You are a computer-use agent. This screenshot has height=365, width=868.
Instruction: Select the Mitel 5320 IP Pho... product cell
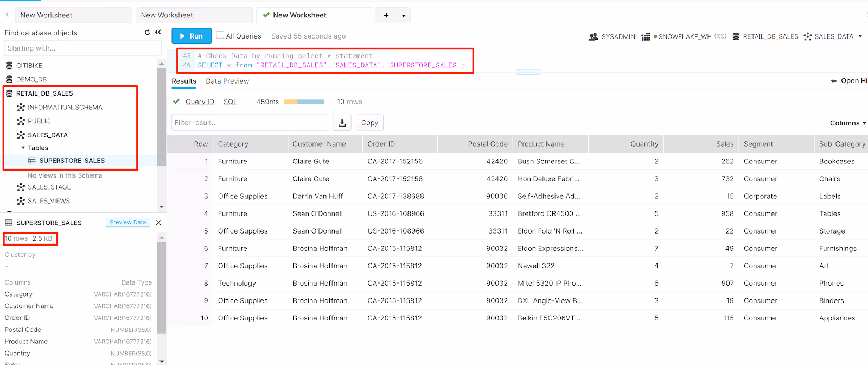550,283
